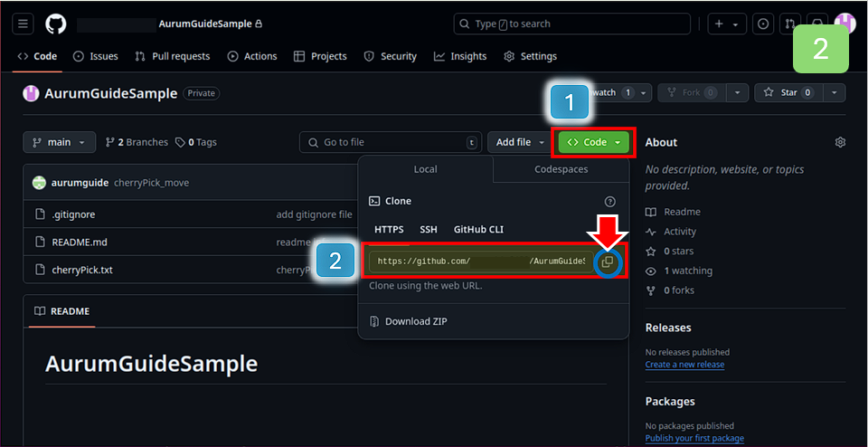Viewport: 868px width, 447px height.
Task: View the 0 Tags link
Action: coord(196,142)
